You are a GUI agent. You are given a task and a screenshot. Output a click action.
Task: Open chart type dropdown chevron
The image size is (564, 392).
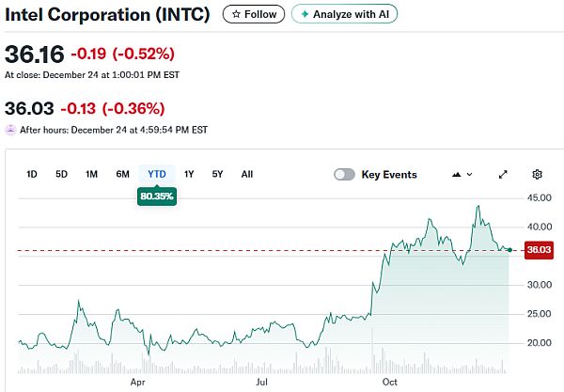[470, 174]
